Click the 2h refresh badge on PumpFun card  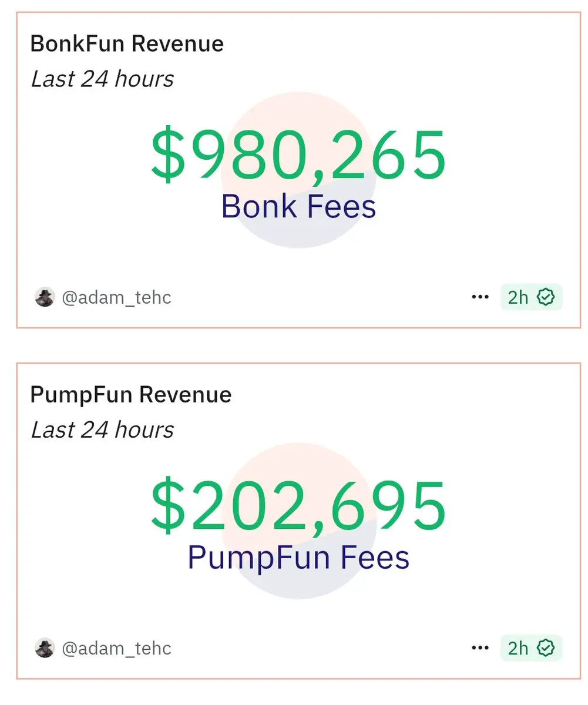click(532, 648)
